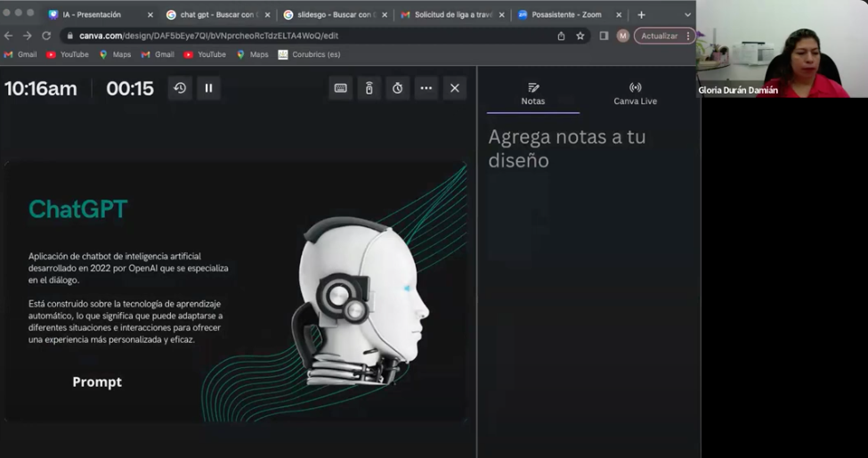Close the chat gpt search tab
This screenshot has height=458, width=868.
pos(267,15)
